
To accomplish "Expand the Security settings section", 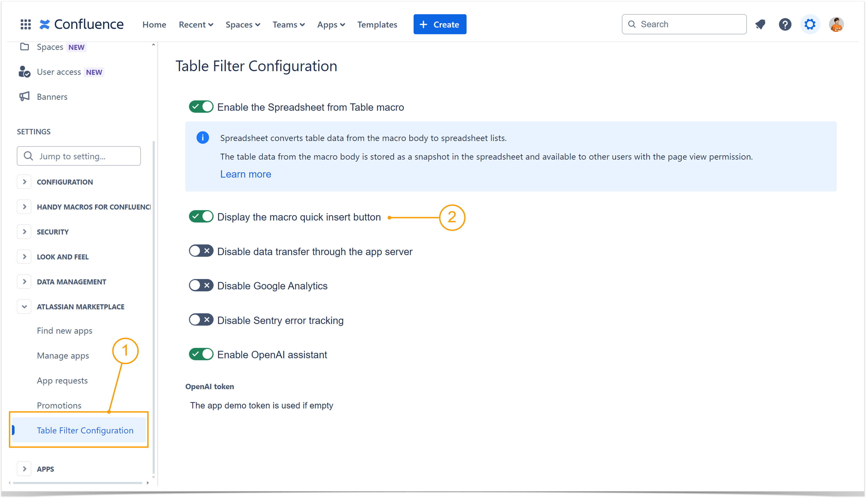I will (x=24, y=232).
